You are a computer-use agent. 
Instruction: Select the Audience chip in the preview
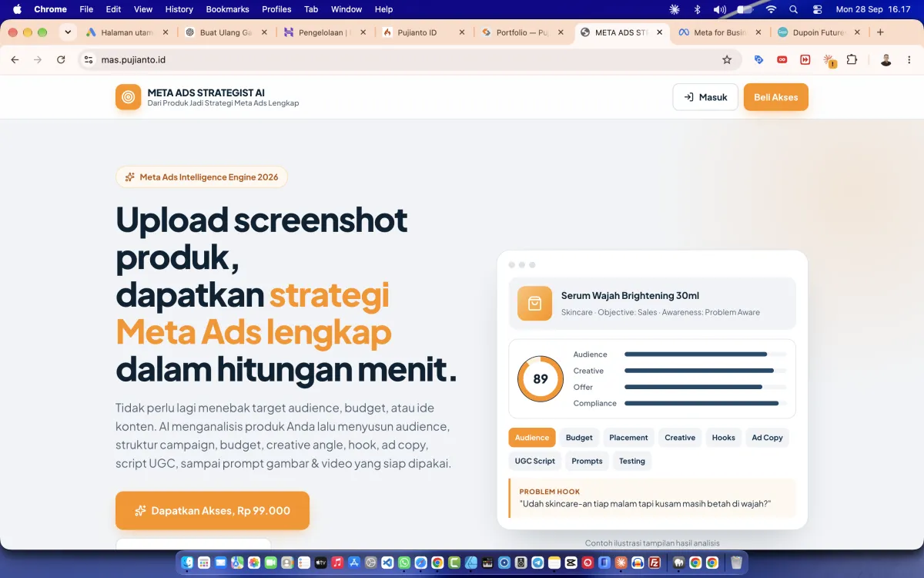(x=532, y=438)
